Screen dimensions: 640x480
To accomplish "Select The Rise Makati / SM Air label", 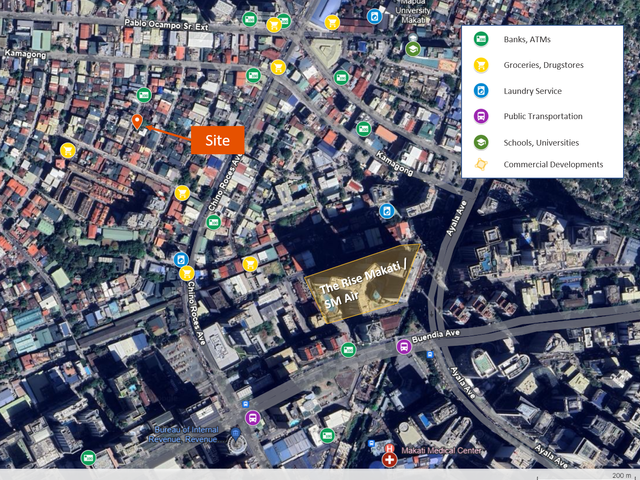I will 361,283.
